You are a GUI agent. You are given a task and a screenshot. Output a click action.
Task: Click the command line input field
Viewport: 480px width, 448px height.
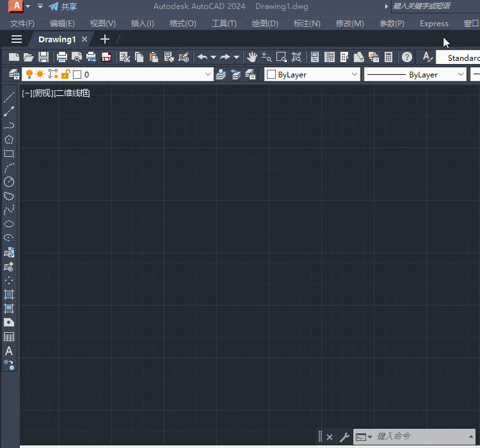click(422, 436)
